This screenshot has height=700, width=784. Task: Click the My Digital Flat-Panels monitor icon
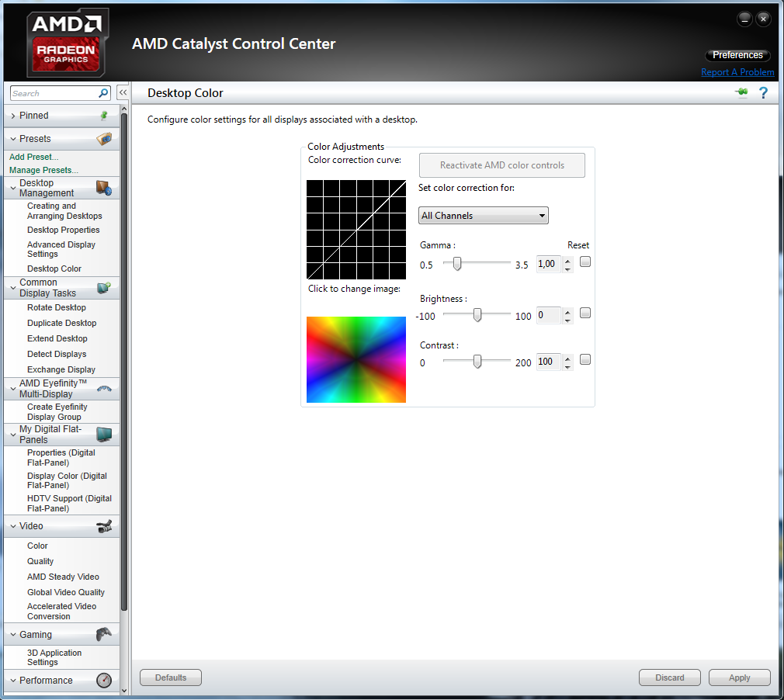point(104,434)
